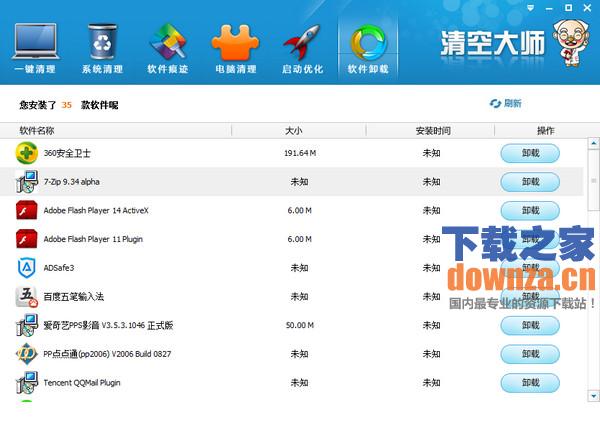Click the doctor mascot icon
The width and height of the screenshot is (600, 428).
click(x=570, y=43)
